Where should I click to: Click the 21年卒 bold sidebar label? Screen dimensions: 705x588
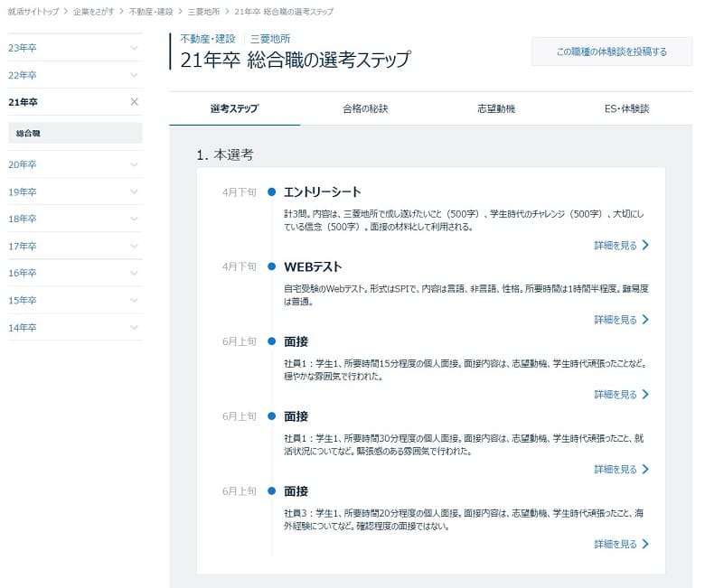tap(23, 102)
